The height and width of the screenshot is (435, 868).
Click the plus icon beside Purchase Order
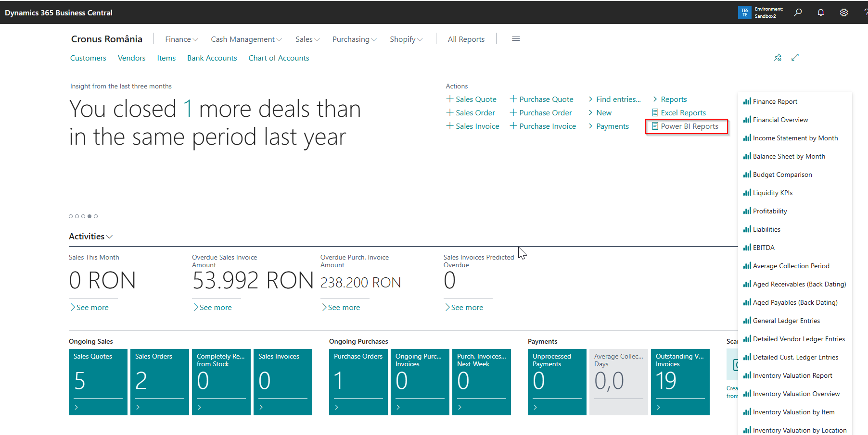point(513,112)
